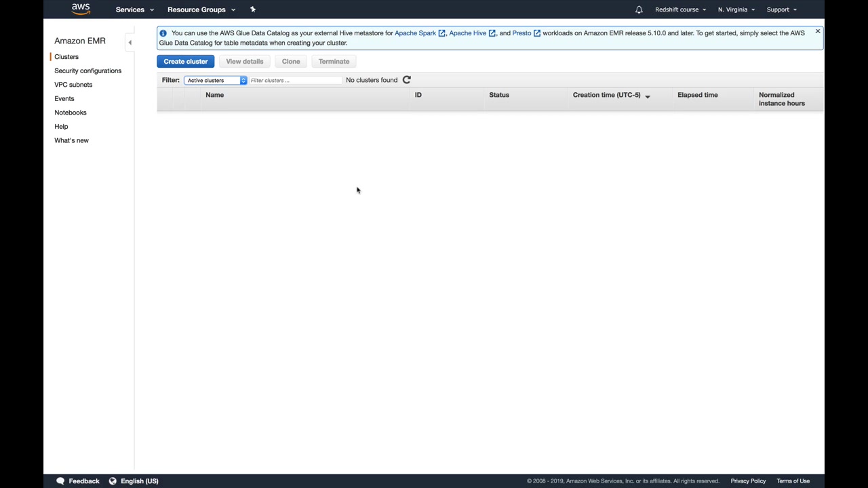Open the Privacy Policy link

748,481
